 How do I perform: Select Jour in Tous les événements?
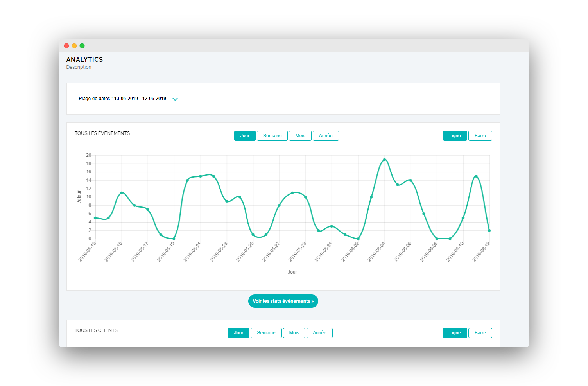click(x=245, y=136)
